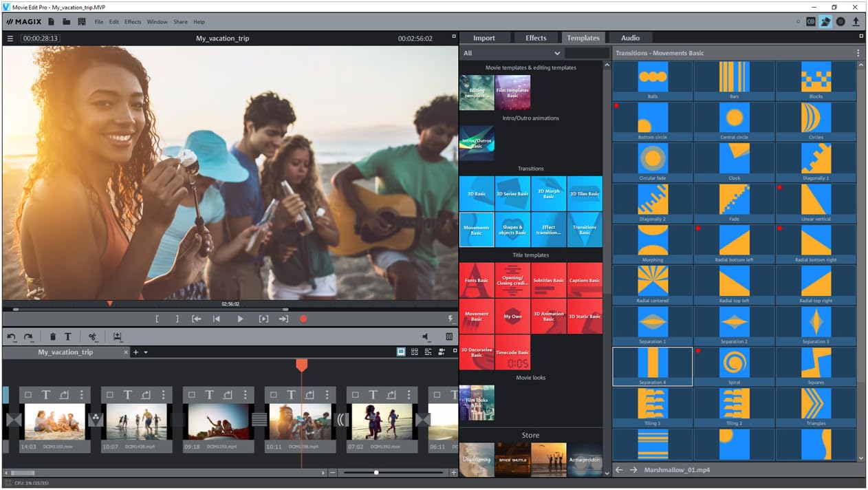This screenshot has width=868, height=490.
Task: Click the Play button under the preview
Action: [240, 319]
